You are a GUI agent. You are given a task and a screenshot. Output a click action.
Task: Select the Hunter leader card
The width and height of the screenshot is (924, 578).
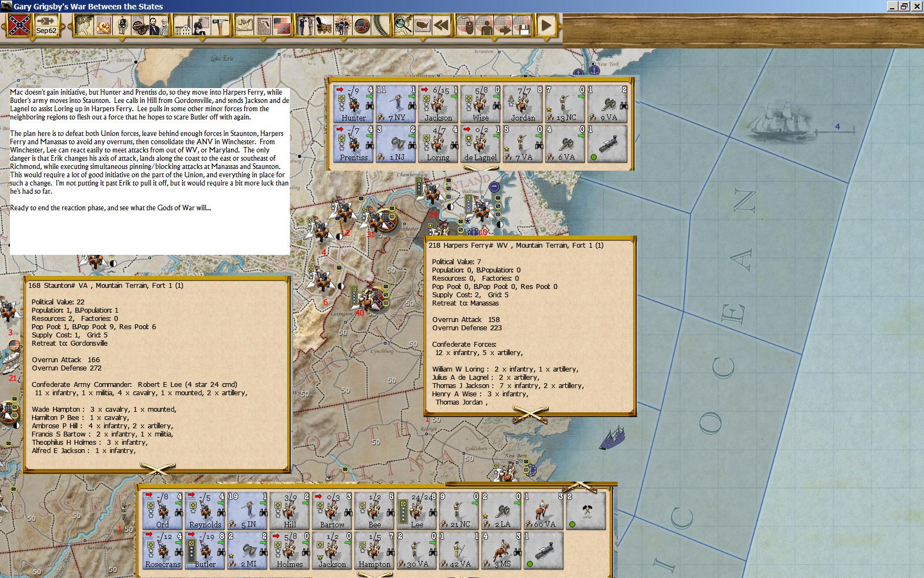coord(354,103)
